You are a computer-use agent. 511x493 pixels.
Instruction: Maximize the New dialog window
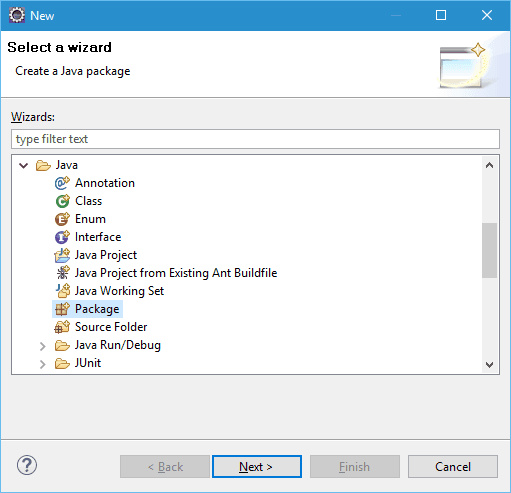coord(441,15)
